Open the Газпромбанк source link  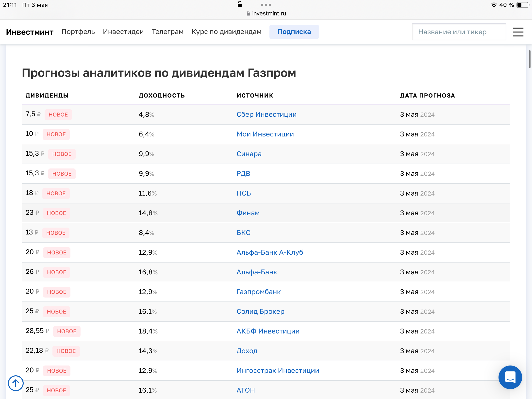pos(259,292)
